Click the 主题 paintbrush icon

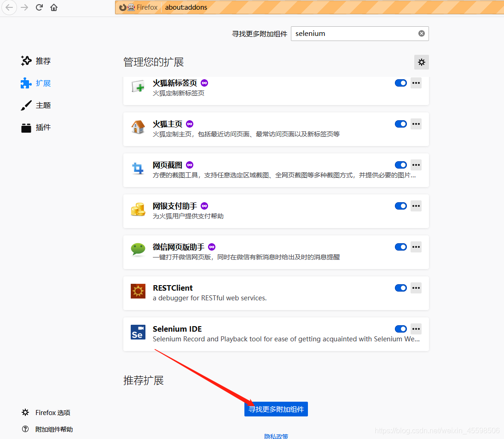pos(26,105)
